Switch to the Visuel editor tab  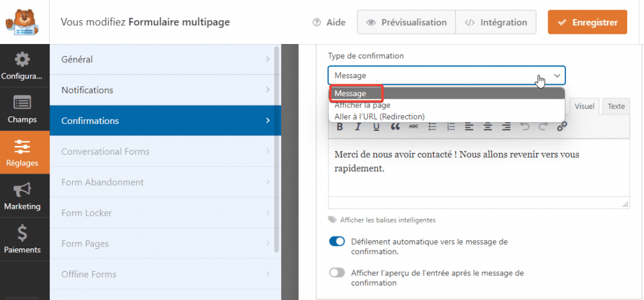click(584, 106)
